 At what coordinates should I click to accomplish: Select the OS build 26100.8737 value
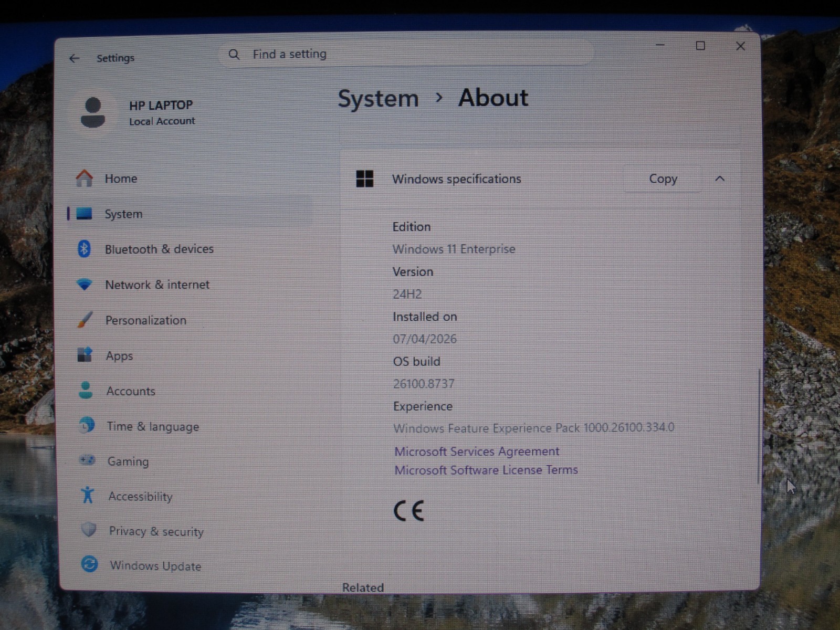coord(424,384)
